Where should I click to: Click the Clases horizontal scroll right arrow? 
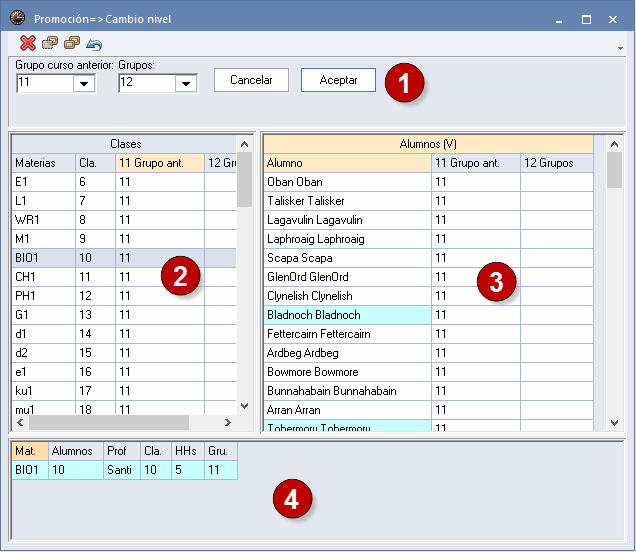(x=228, y=423)
